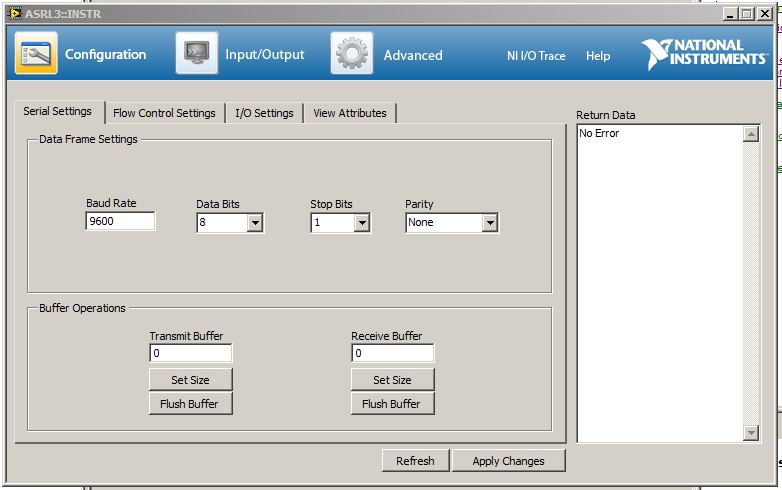Minimize the ASRL3::INSTR window

730,14
